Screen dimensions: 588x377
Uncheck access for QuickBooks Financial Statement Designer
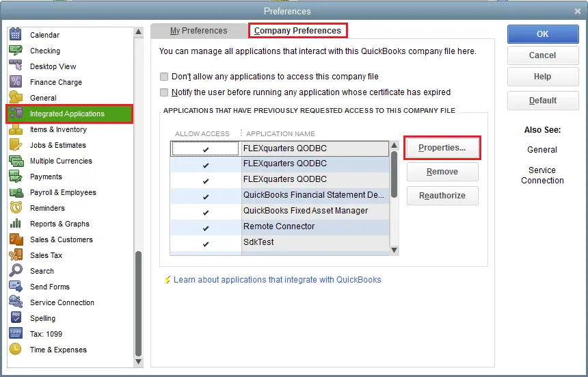[x=206, y=196]
